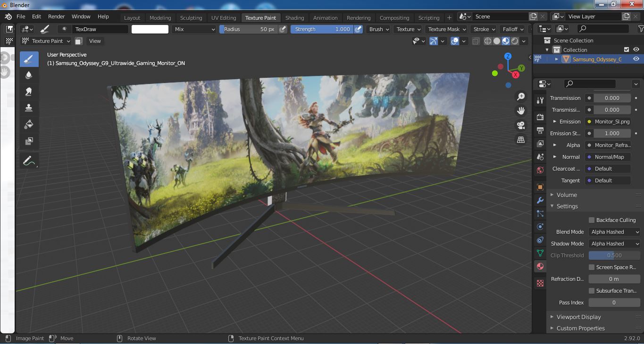Switch to the Shading workspace tab
This screenshot has width=644, height=344.
tap(295, 18)
